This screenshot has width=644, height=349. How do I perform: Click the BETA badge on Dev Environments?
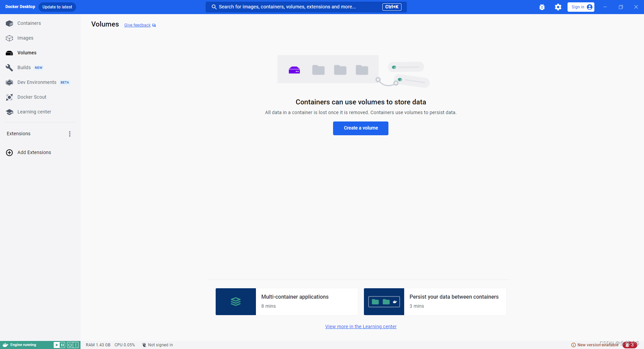(65, 83)
